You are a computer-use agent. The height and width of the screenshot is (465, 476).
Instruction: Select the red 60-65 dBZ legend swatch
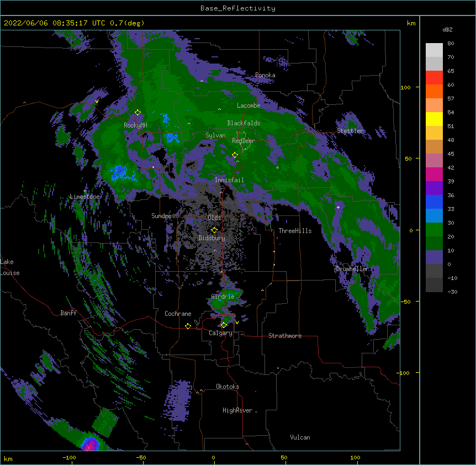[x=434, y=77]
